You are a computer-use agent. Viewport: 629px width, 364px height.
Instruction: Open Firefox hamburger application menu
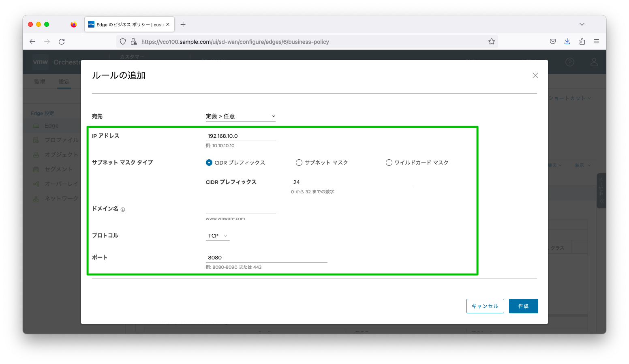tap(597, 41)
